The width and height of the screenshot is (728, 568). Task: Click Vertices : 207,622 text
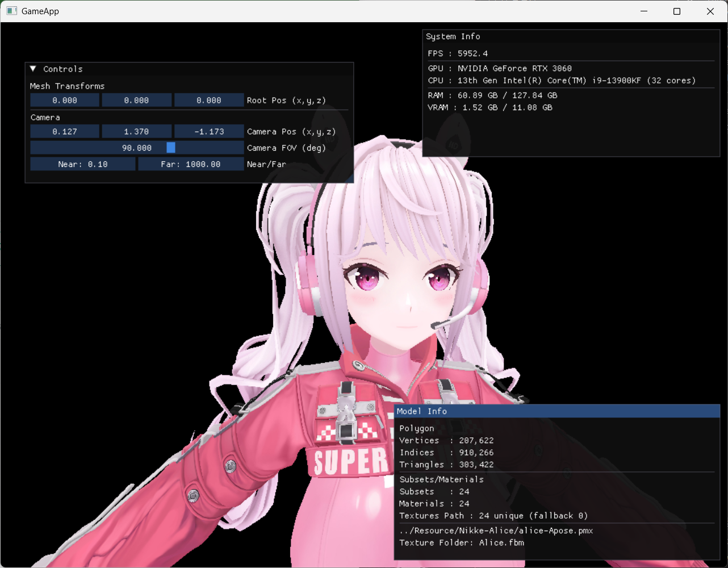tap(446, 441)
